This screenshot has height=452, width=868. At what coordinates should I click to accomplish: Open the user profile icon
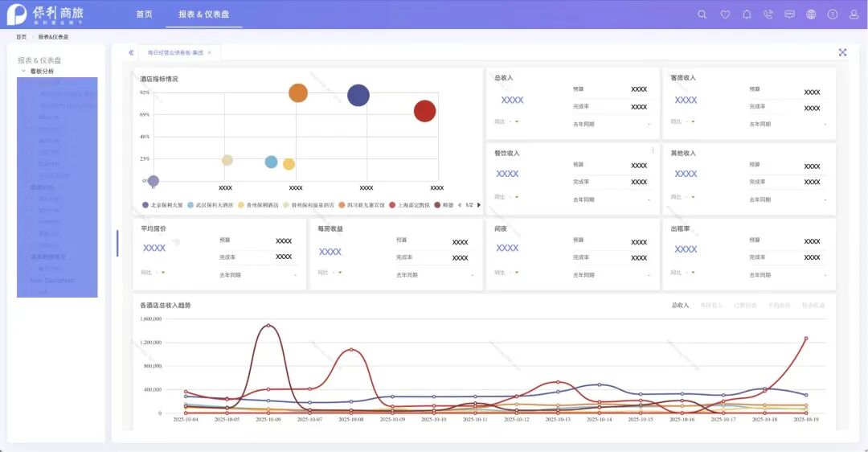click(854, 14)
